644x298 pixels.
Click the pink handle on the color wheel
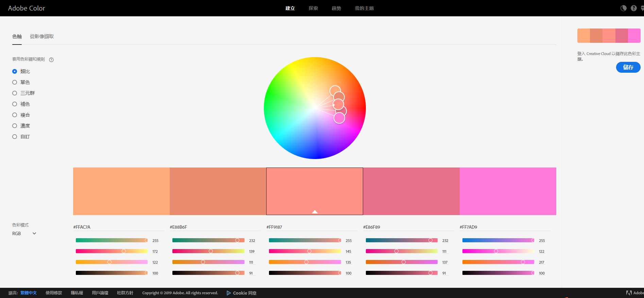(x=339, y=118)
